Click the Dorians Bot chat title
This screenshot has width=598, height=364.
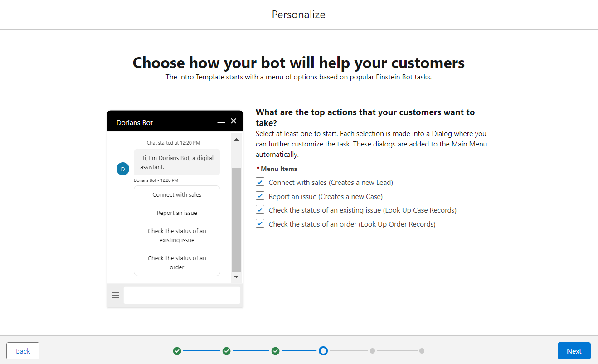tap(135, 122)
